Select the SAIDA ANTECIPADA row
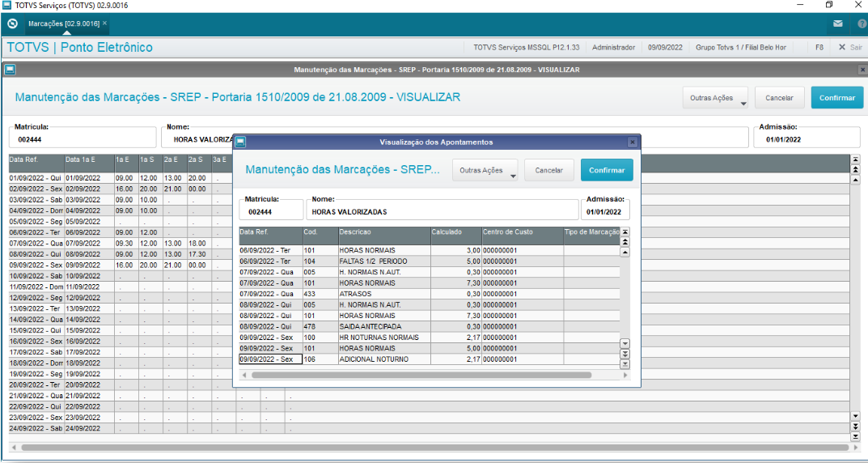This screenshot has width=868, height=463. 429,326
